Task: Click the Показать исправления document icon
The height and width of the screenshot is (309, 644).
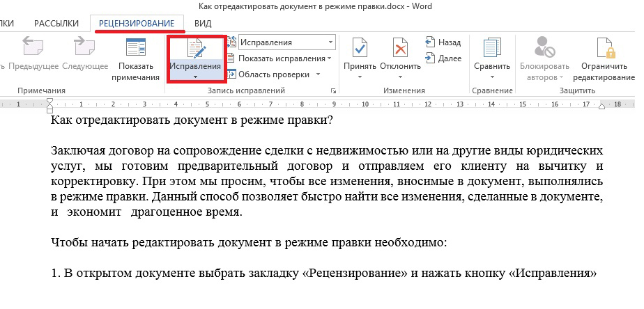Action: coord(231,58)
